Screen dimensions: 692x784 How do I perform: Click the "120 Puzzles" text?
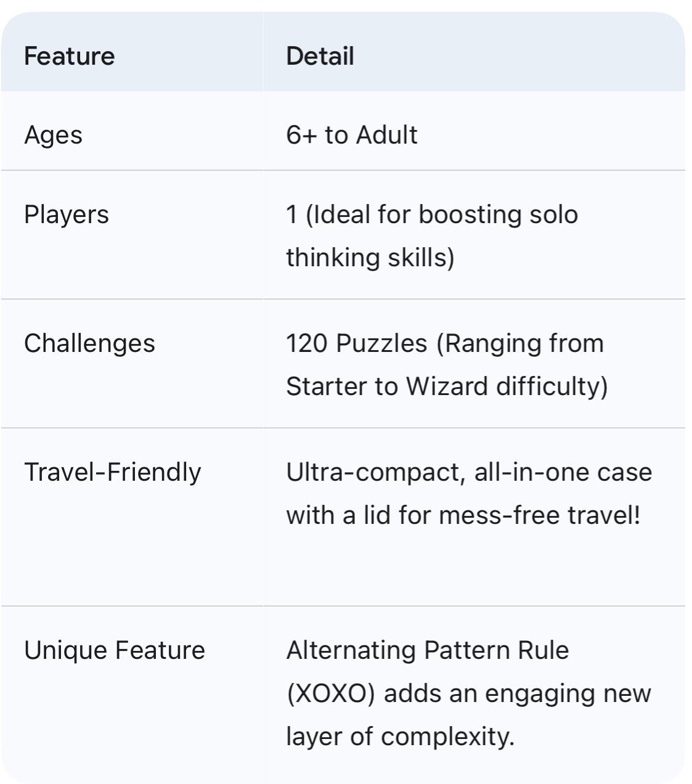[x=356, y=343]
